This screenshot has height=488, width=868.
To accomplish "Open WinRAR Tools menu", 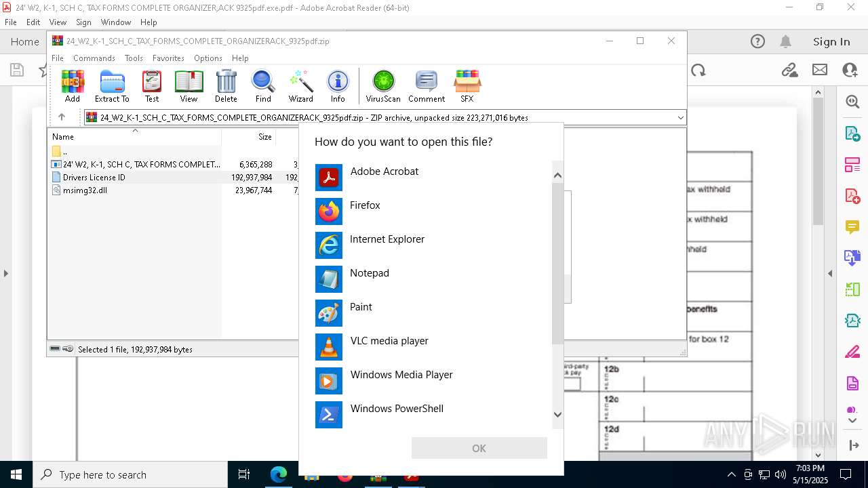I will [134, 58].
